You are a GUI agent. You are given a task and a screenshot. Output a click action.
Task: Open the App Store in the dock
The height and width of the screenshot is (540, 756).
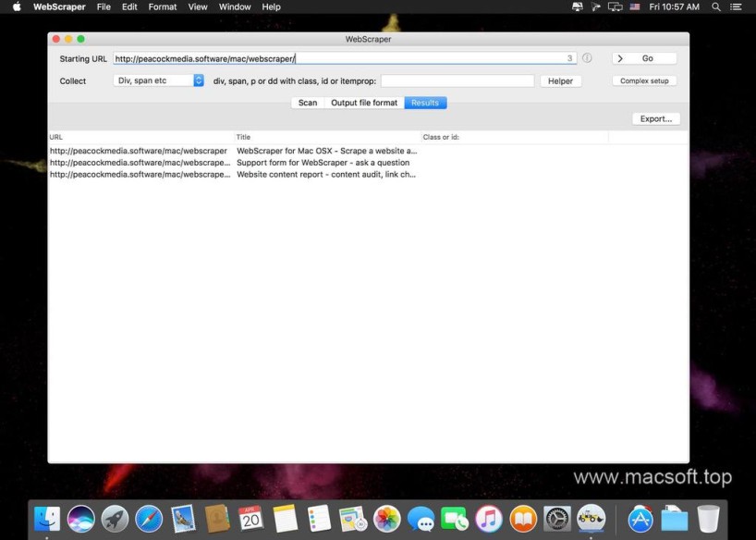coord(640,519)
